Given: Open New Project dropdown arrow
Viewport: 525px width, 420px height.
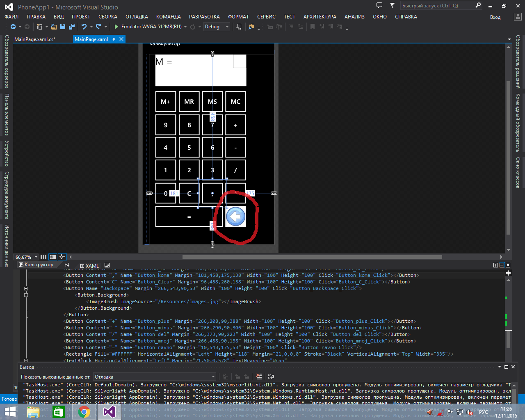Looking at the screenshot, I should coord(46,27).
